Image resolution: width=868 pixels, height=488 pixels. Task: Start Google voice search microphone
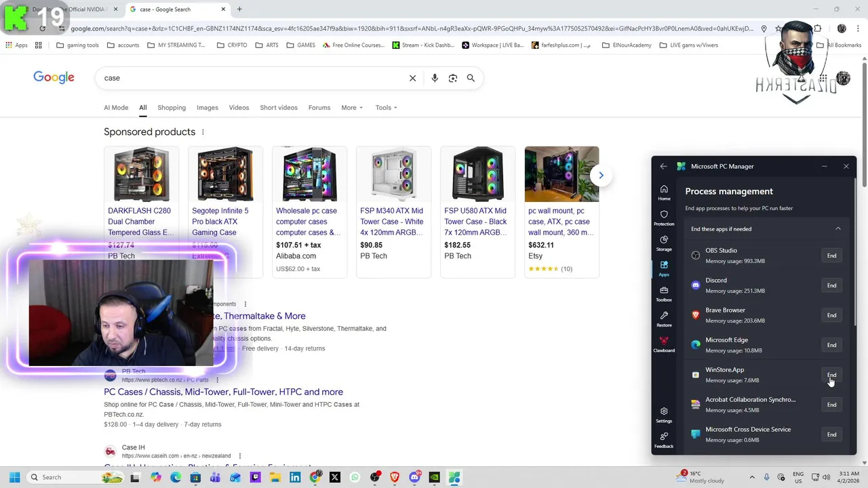click(435, 78)
